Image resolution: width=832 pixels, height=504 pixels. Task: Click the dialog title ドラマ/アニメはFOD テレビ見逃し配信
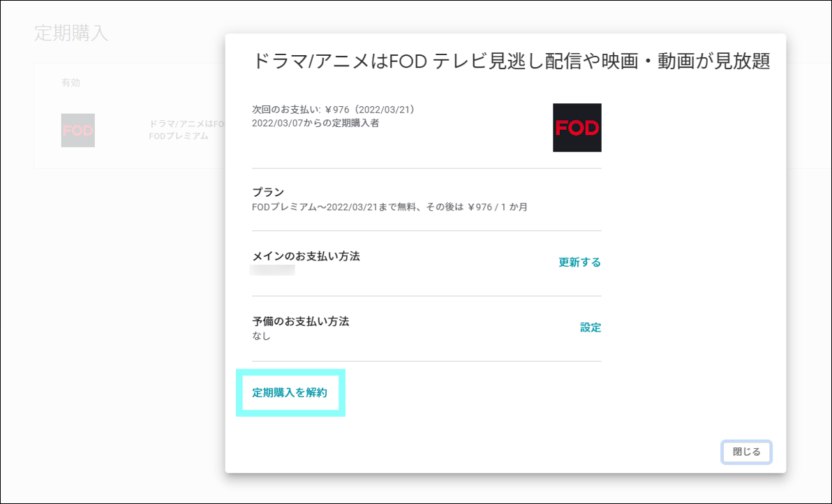tap(511, 61)
